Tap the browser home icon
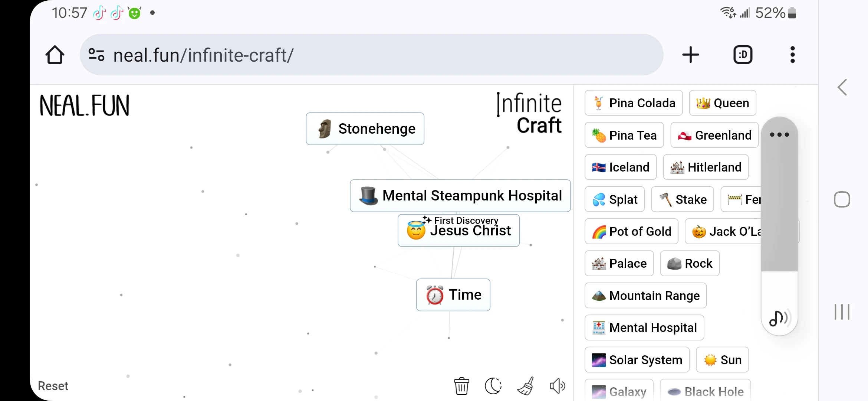This screenshot has height=401, width=868. point(55,55)
